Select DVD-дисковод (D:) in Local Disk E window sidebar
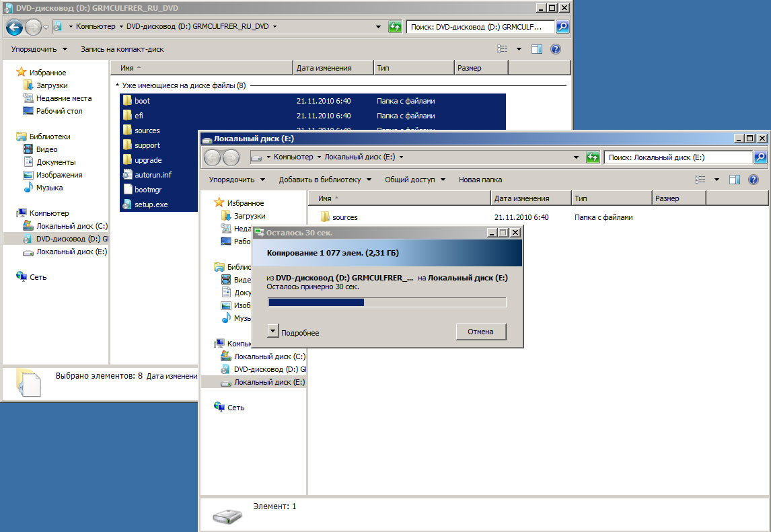771x532 pixels. (263, 369)
